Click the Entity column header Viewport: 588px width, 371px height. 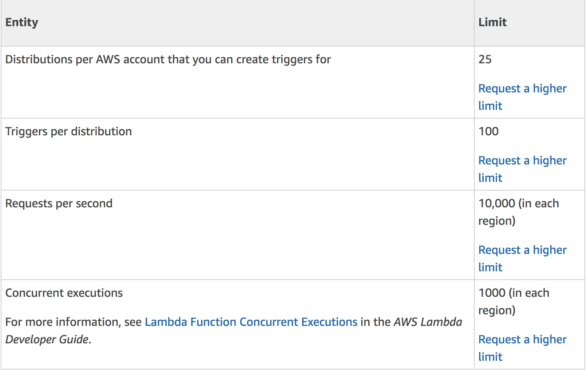click(x=22, y=23)
